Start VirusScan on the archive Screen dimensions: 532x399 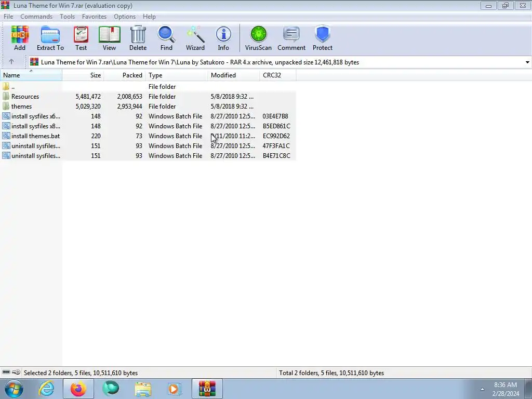click(258, 38)
